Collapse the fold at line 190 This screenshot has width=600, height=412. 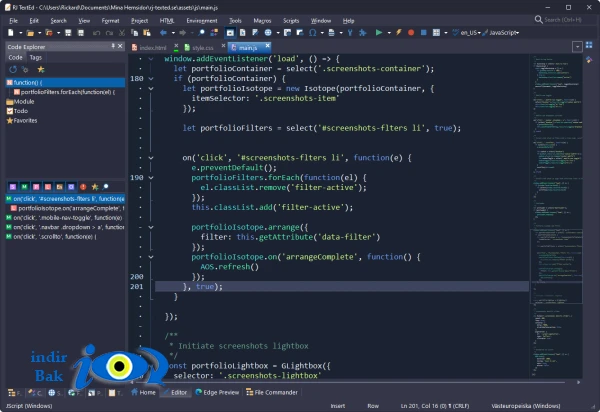151,178
